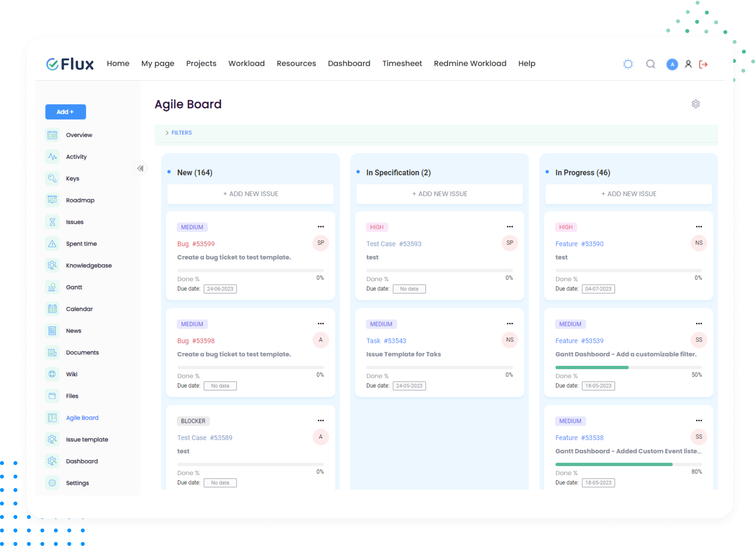Screen dimensions: 756x546
Task: Click the user profile icon in header
Action: (688, 64)
